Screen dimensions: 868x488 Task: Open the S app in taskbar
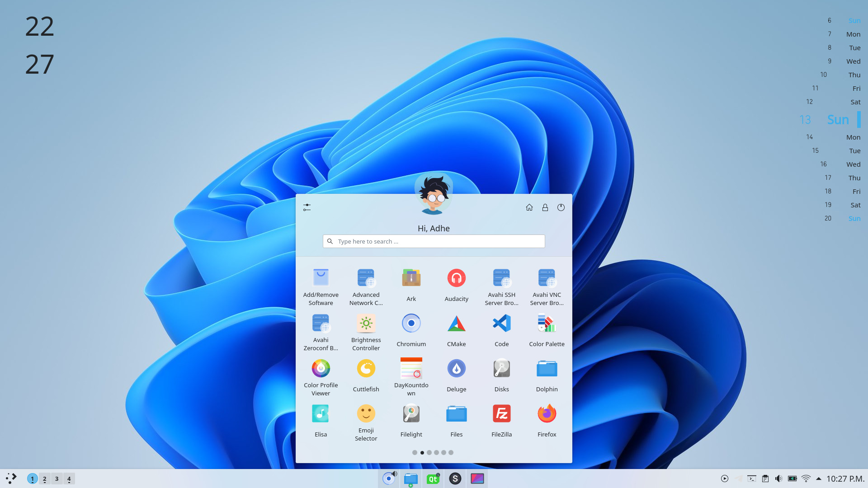click(455, 479)
